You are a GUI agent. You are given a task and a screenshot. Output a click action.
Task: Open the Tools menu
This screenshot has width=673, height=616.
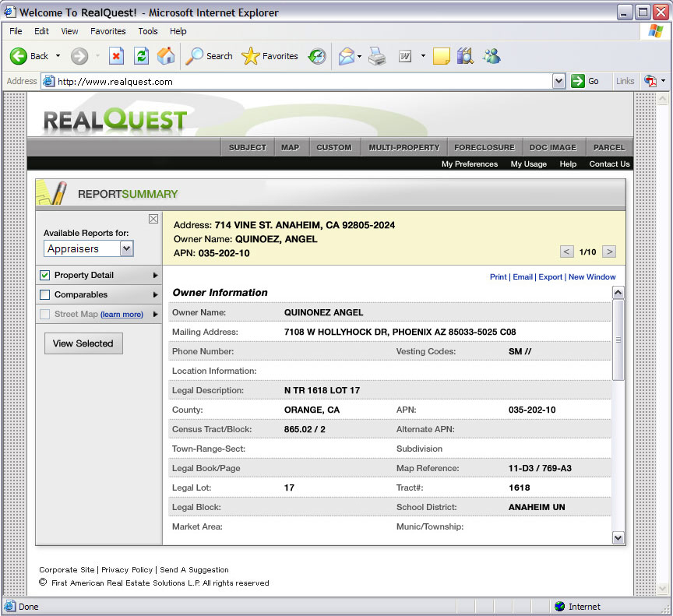148,31
